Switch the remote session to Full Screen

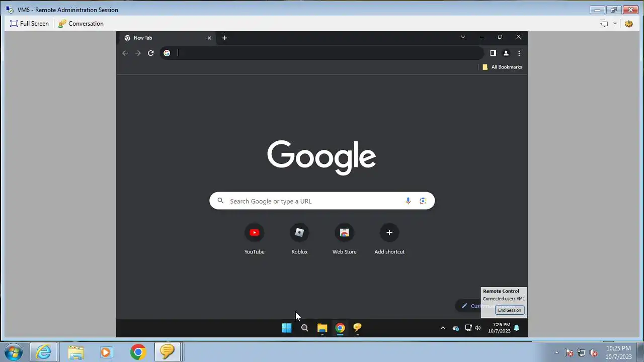[x=29, y=24]
